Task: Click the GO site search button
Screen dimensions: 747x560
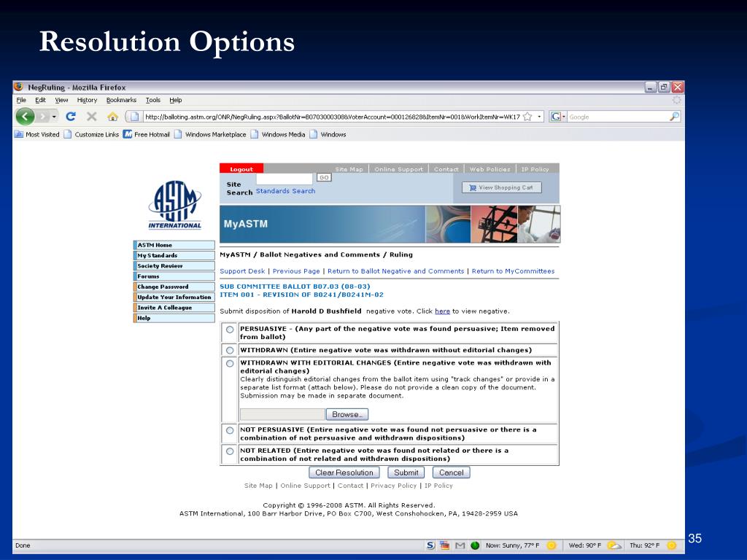Action: point(324,177)
